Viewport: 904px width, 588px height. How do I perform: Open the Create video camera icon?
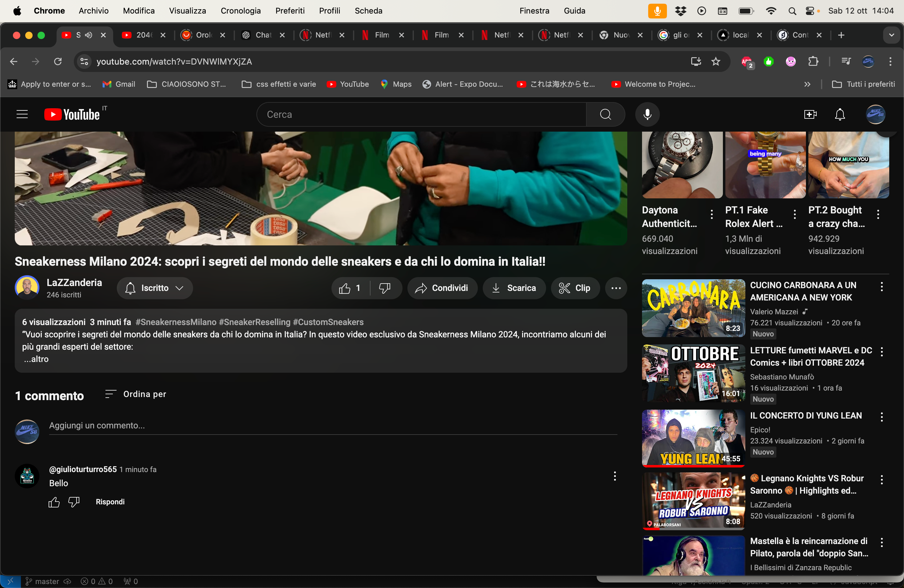810,114
